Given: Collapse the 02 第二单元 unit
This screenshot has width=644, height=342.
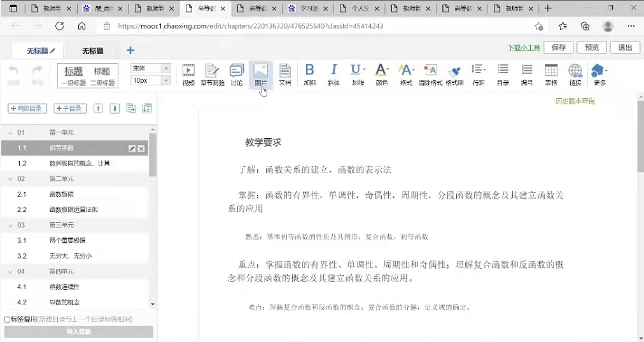Looking at the screenshot, I should point(11,179).
